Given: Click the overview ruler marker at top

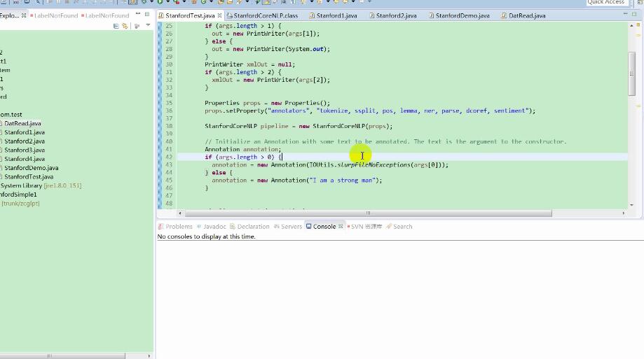Looking at the screenshot, I should (638, 25).
